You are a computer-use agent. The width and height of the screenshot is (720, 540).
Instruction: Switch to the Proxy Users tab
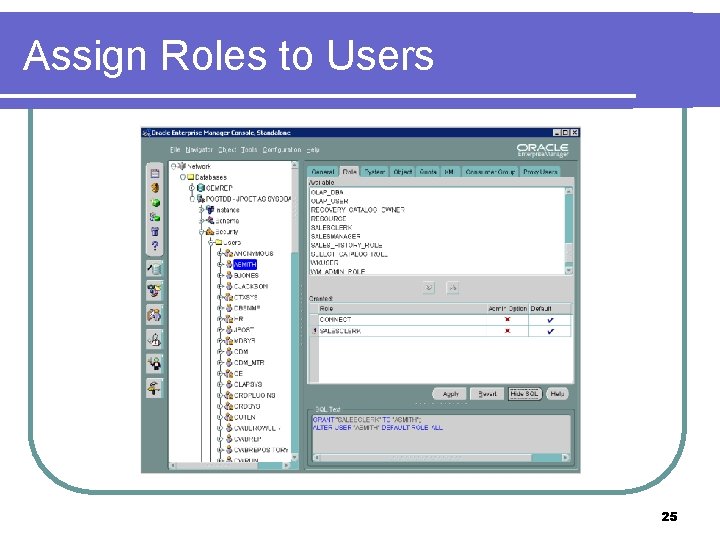coord(540,172)
